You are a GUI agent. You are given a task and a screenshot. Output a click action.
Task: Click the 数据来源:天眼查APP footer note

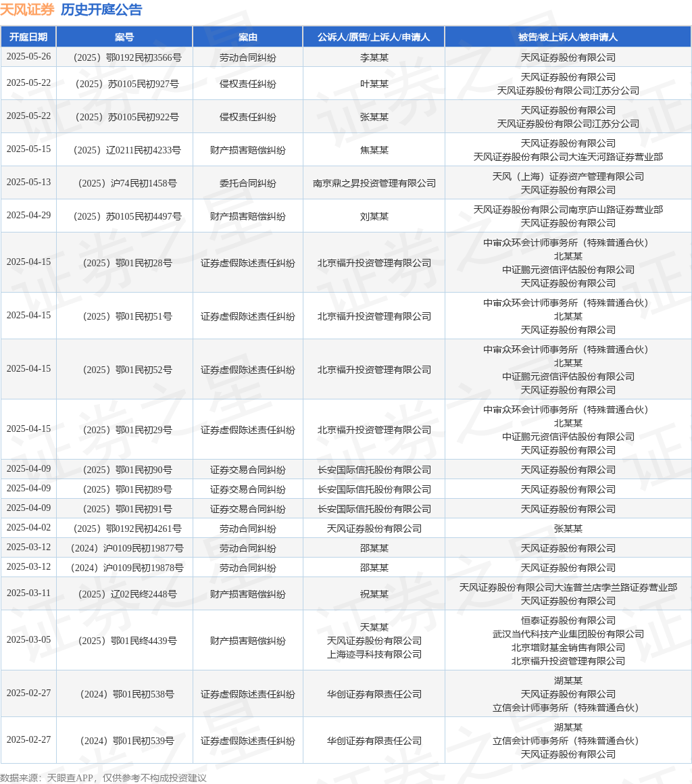[x=103, y=778]
